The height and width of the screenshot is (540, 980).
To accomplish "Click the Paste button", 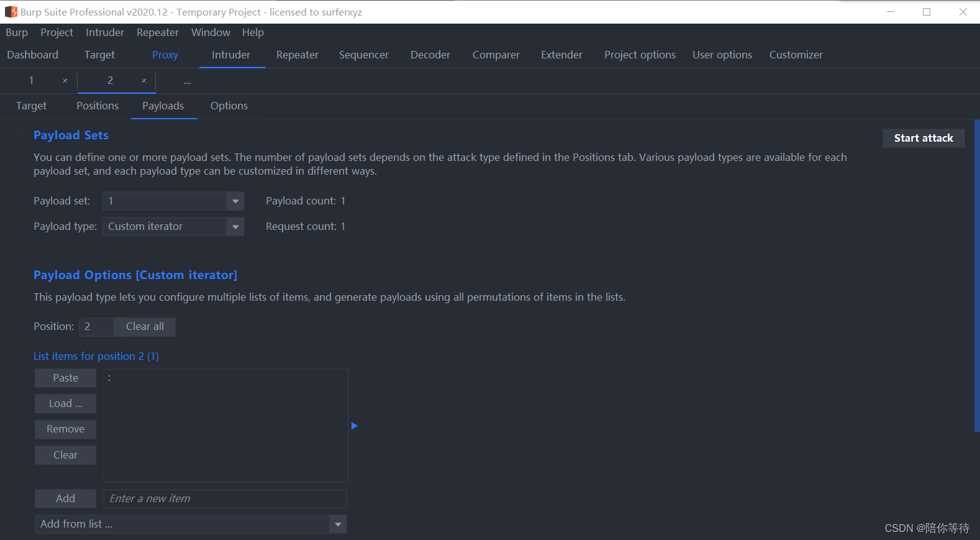I will point(65,378).
